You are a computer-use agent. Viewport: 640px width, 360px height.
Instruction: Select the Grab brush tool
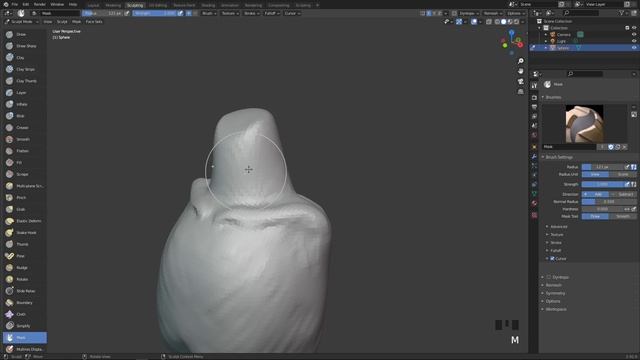pos(24,209)
